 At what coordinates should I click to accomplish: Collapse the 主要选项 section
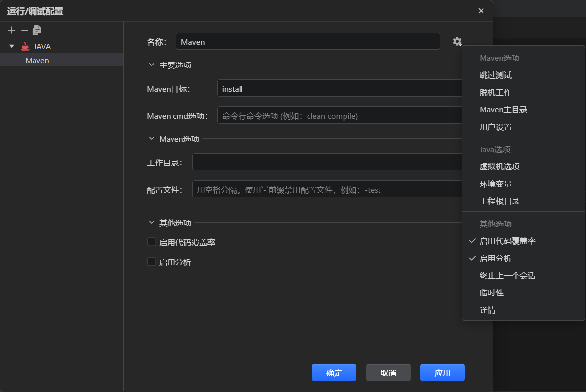(x=151, y=65)
